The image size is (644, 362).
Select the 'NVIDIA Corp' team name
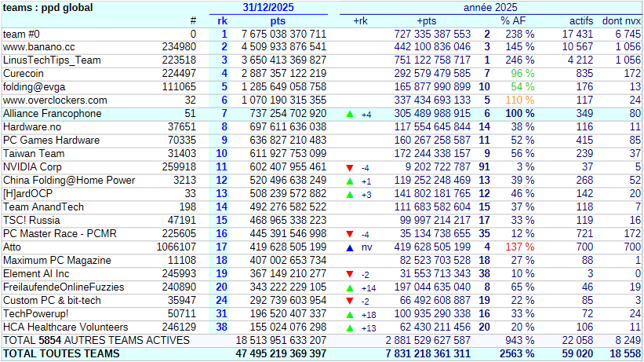point(32,167)
